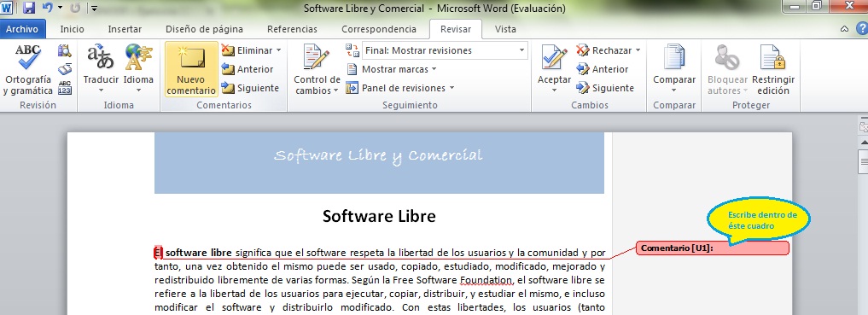The height and width of the screenshot is (315, 868).
Task: Open the Mostrar marcas menu
Action: pos(392,69)
